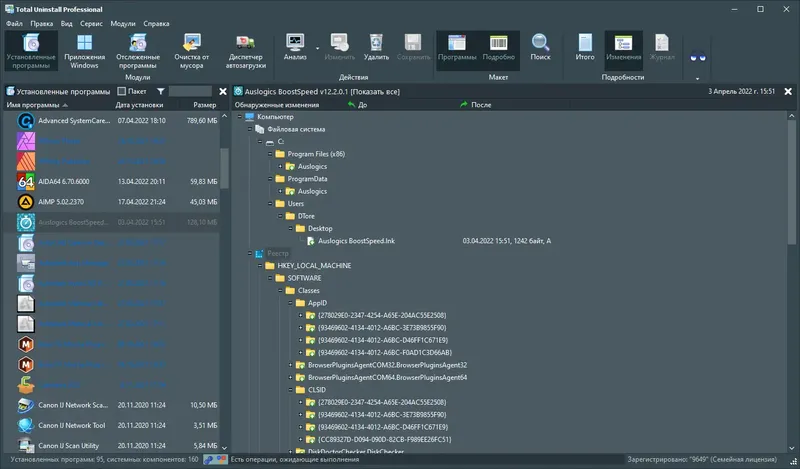The image size is (800, 469).
Task: Click the filter funnel icon
Action: click(x=161, y=91)
